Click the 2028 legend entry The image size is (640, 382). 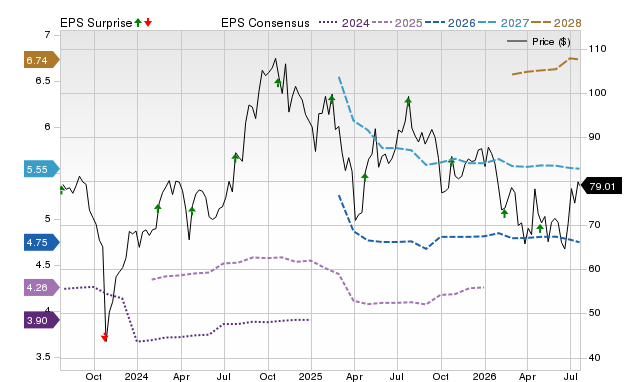(556, 23)
